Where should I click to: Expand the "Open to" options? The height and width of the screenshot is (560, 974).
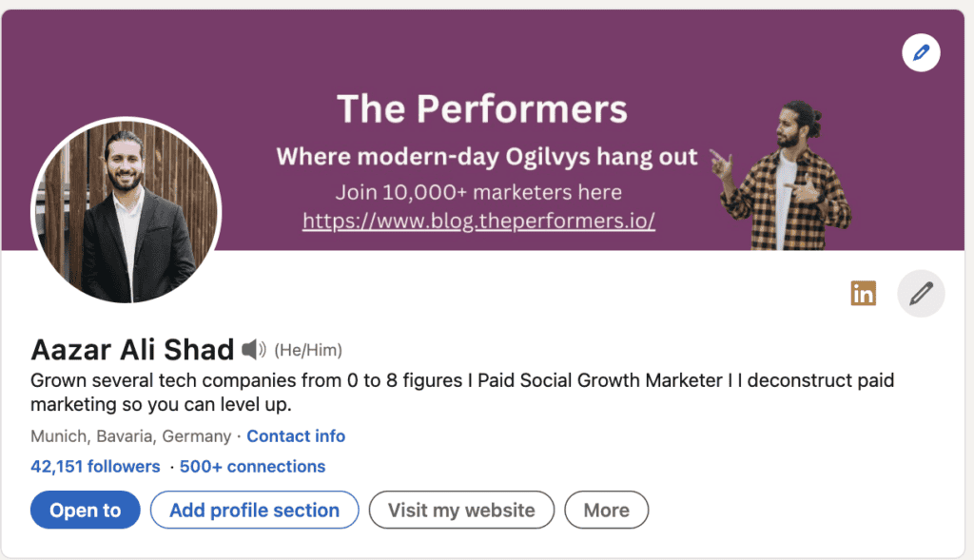(x=86, y=511)
